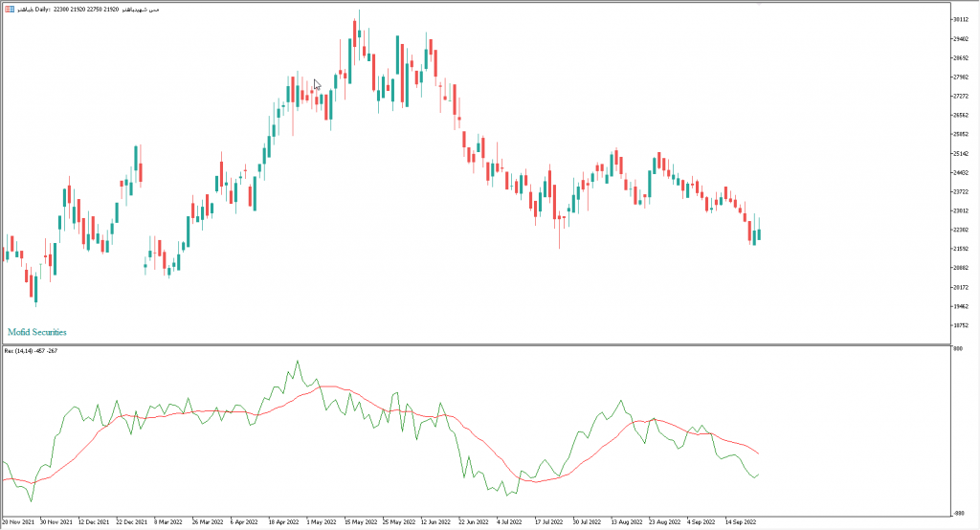
Task: Click the Mofid Securities watermark label
Action: [x=37, y=332]
